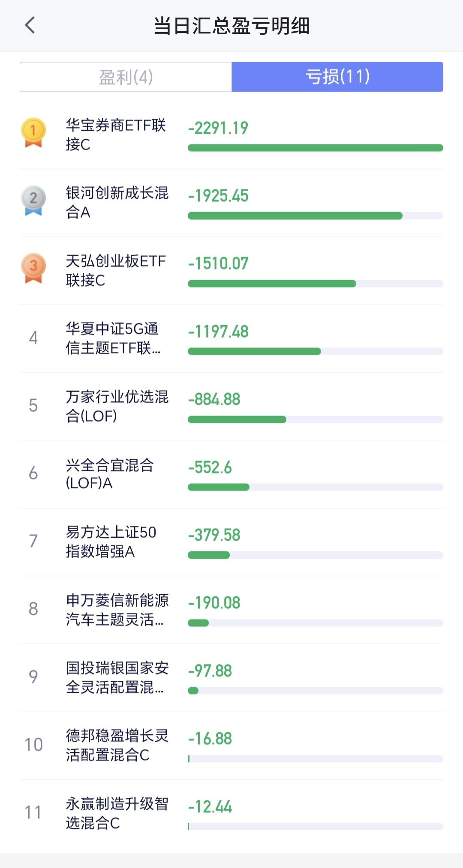Click the gold rank 1 medal icon
Viewport: 463px width, 868px height.
[33, 132]
